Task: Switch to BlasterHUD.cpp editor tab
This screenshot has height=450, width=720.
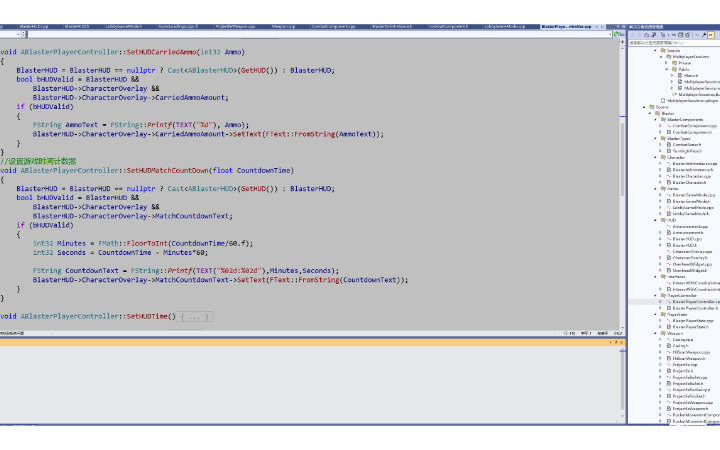Action: 34,27
